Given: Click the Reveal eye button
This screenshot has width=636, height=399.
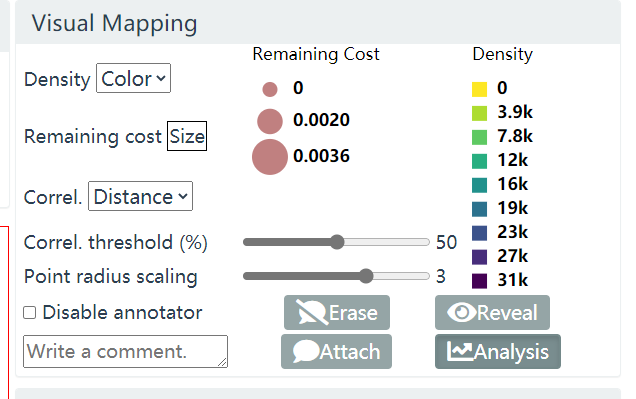Looking at the screenshot, I should click(x=492, y=313).
